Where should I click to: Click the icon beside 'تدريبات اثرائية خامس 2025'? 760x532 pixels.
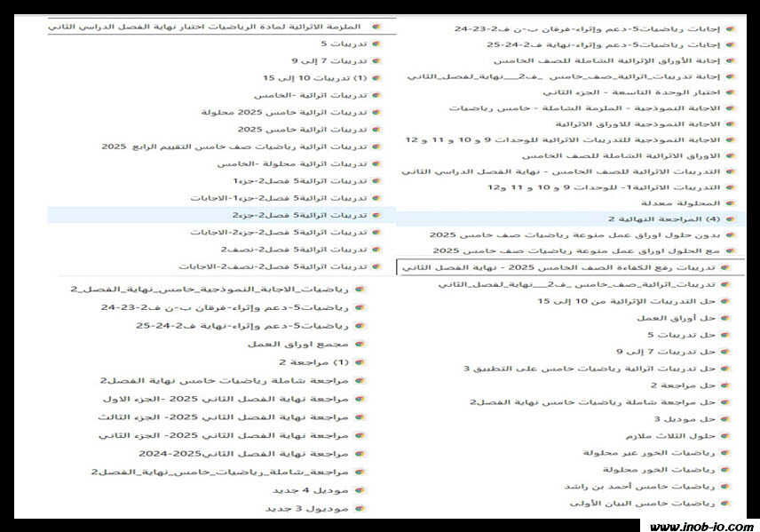point(376,129)
